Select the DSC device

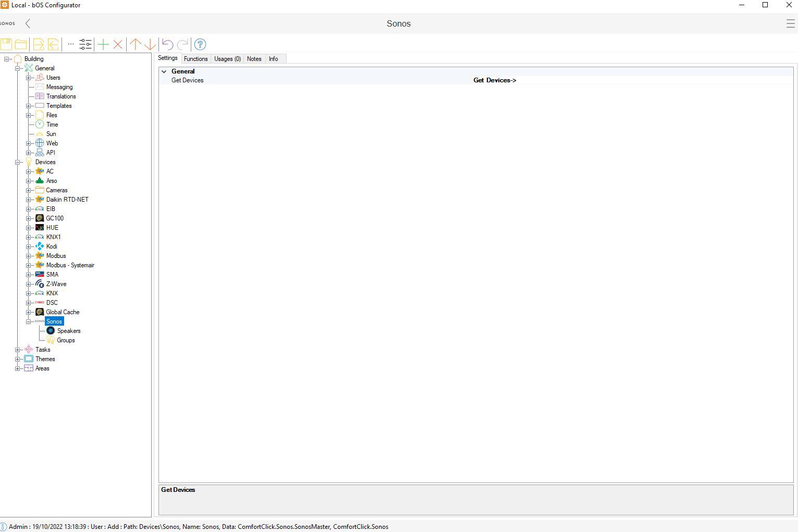pos(52,303)
